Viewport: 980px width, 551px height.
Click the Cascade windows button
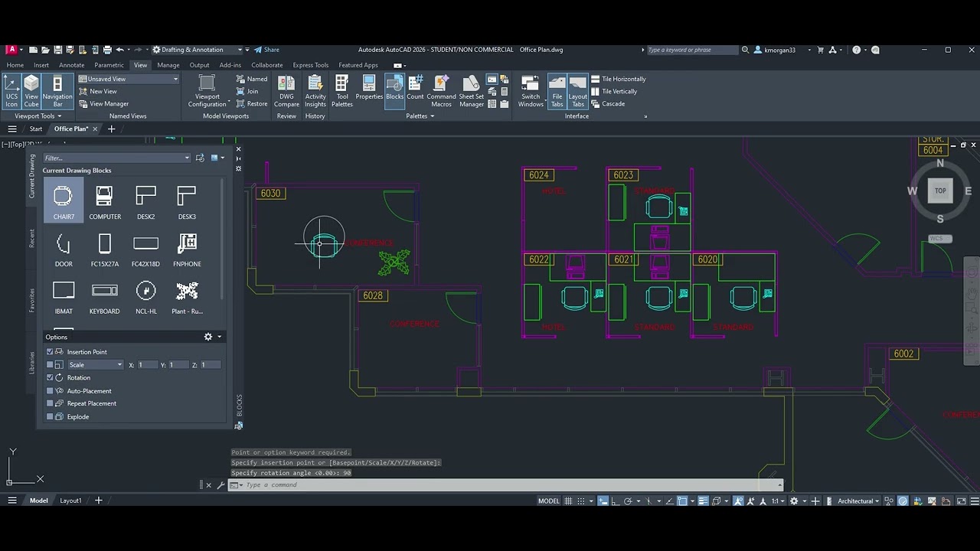[607, 104]
